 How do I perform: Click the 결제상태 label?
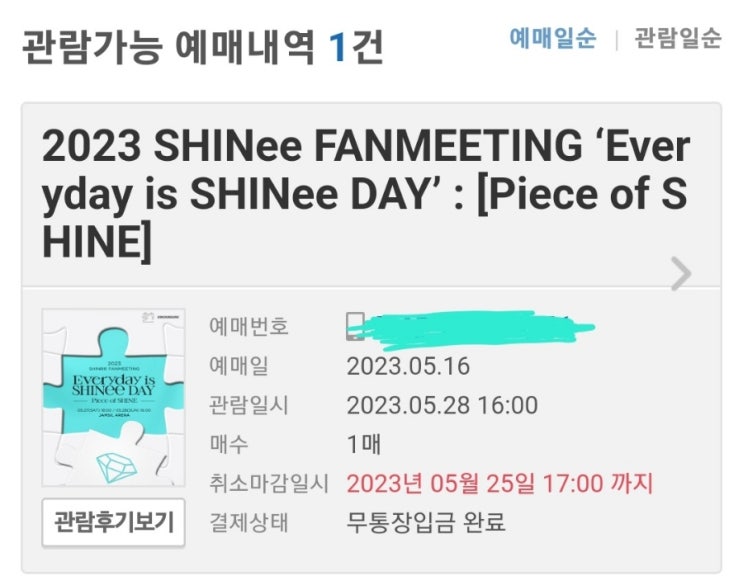249,522
